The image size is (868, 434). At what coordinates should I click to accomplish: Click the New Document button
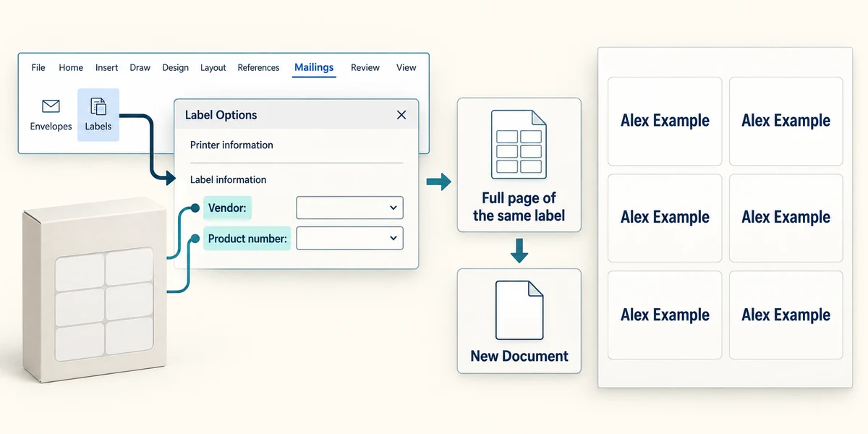(519, 320)
